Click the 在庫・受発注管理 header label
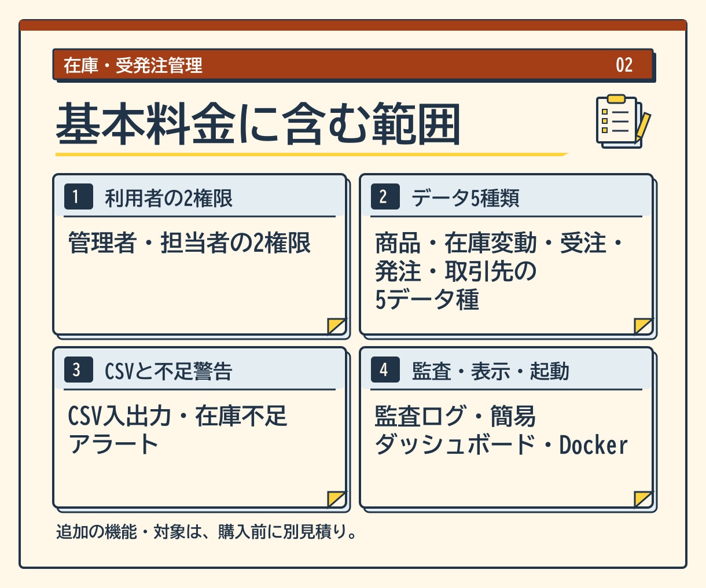706x588 pixels. pyautogui.click(x=133, y=65)
